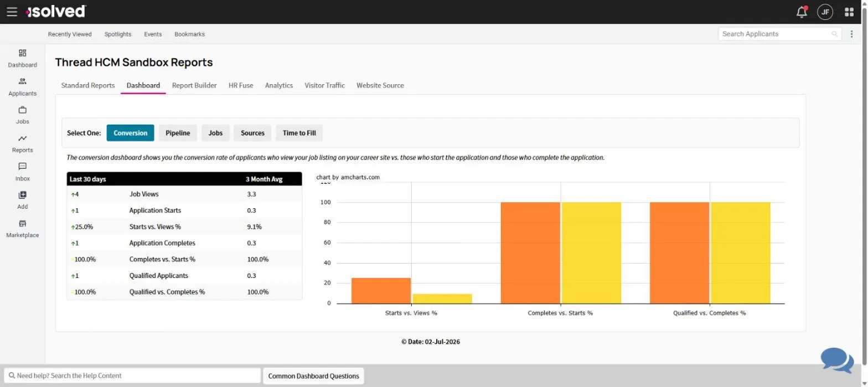Switch to the Visitor Traffic tab
This screenshot has width=868, height=387.
pyautogui.click(x=324, y=85)
